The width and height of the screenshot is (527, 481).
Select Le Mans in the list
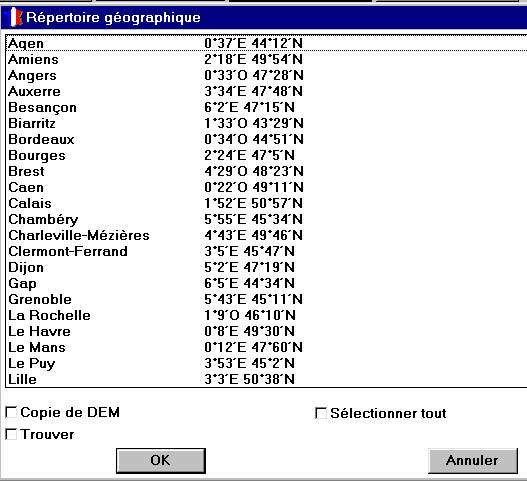click(266, 347)
